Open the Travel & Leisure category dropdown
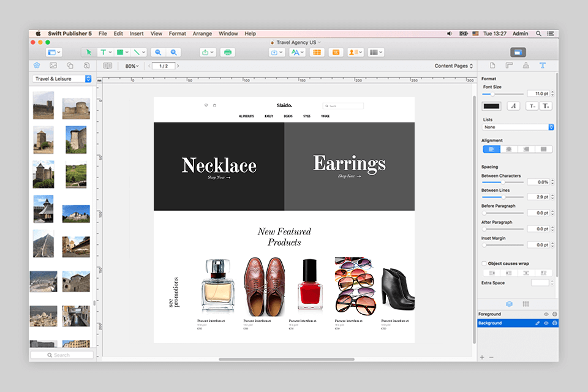Viewport: 588px width, 392px height. (62, 79)
